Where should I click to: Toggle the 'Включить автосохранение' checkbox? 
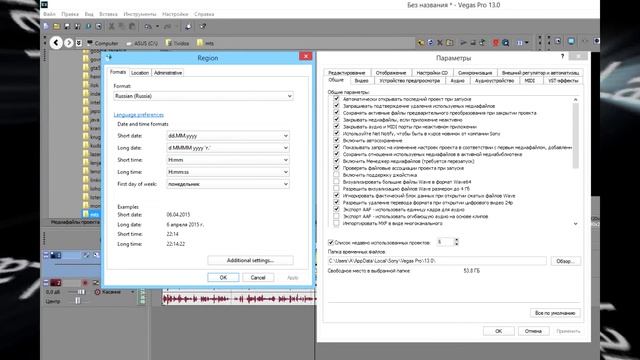pos(336,140)
